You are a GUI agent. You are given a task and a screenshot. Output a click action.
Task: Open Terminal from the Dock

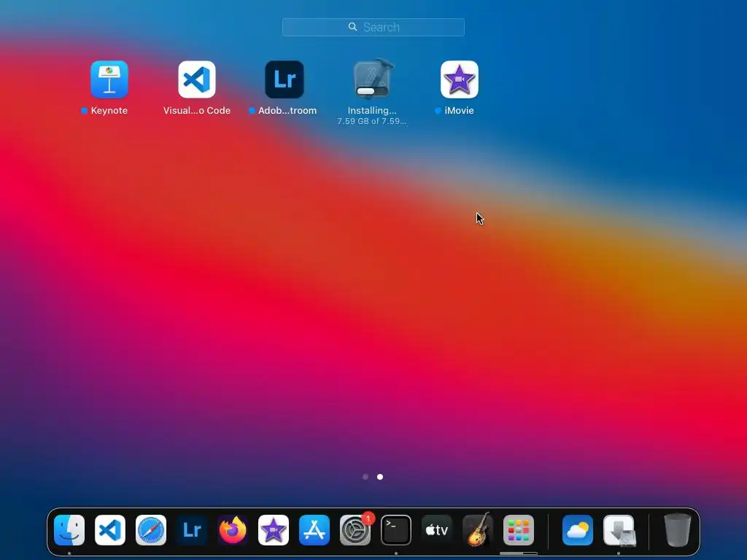pyautogui.click(x=396, y=530)
